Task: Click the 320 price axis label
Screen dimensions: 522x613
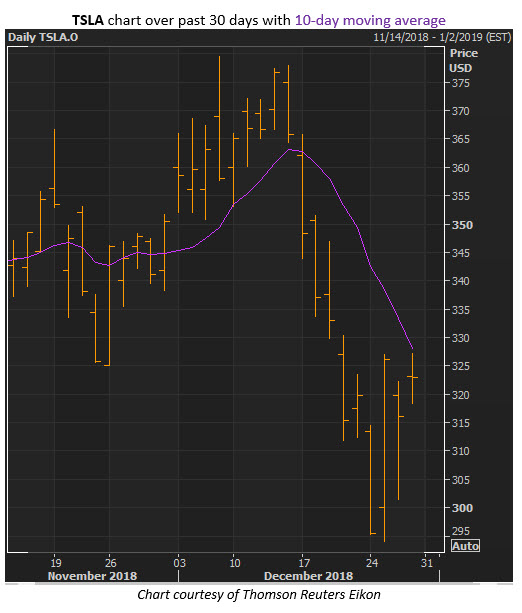Action: tap(460, 395)
